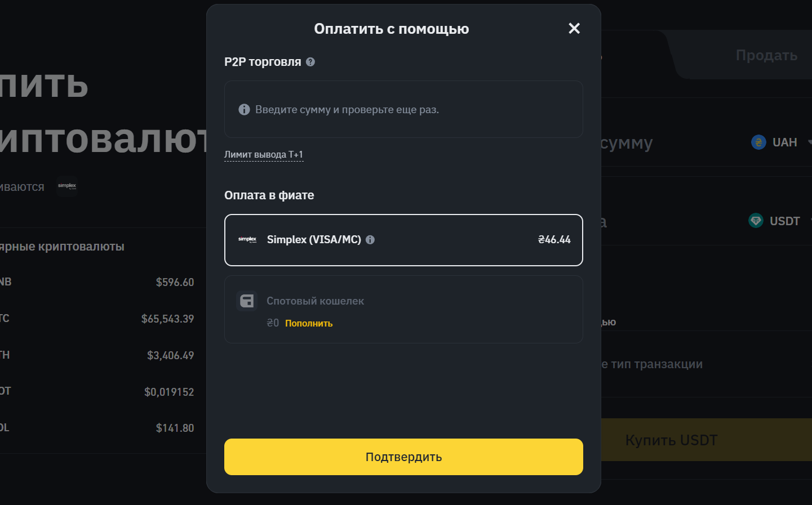The width and height of the screenshot is (812, 505).
Task: Click the Simplex logo under the page heading
Action: coord(67,186)
